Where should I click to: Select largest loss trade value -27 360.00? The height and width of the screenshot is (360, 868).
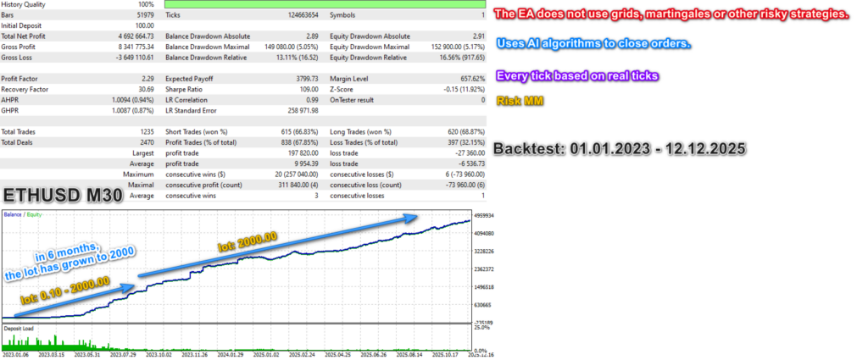(x=470, y=153)
